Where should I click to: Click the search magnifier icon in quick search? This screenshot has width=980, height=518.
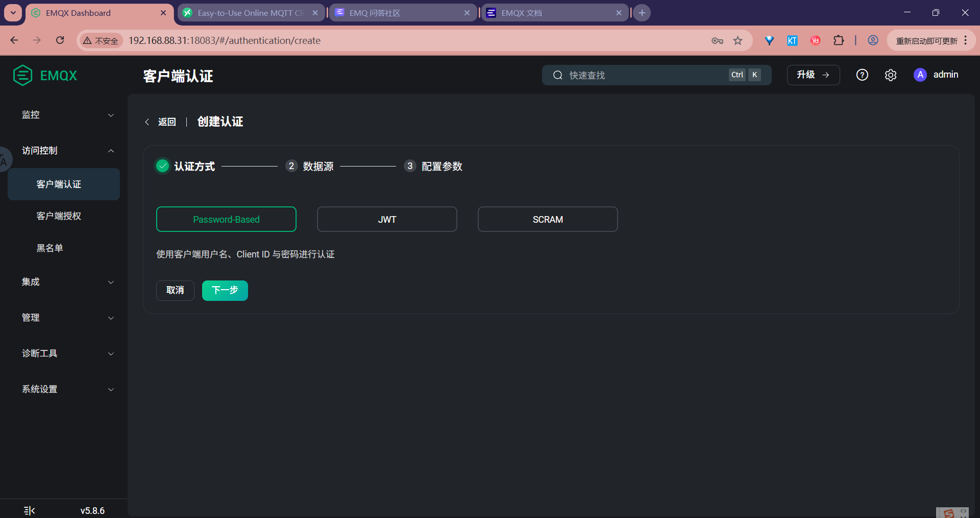click(x=558, y=75)
